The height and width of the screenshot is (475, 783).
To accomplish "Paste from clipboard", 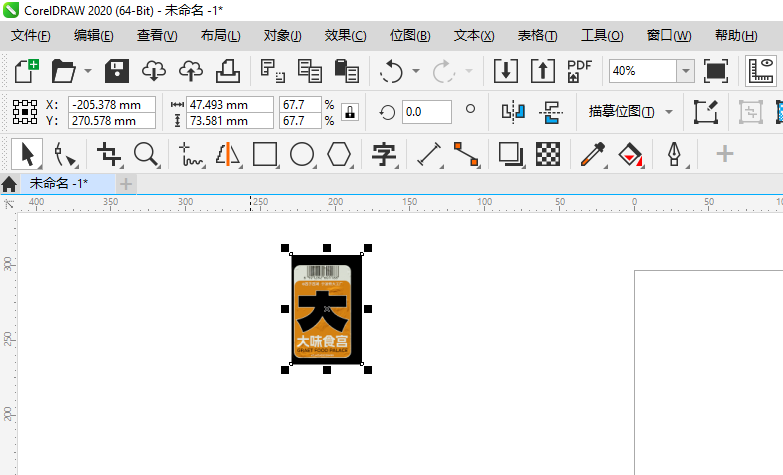I will tap(347, 71).
